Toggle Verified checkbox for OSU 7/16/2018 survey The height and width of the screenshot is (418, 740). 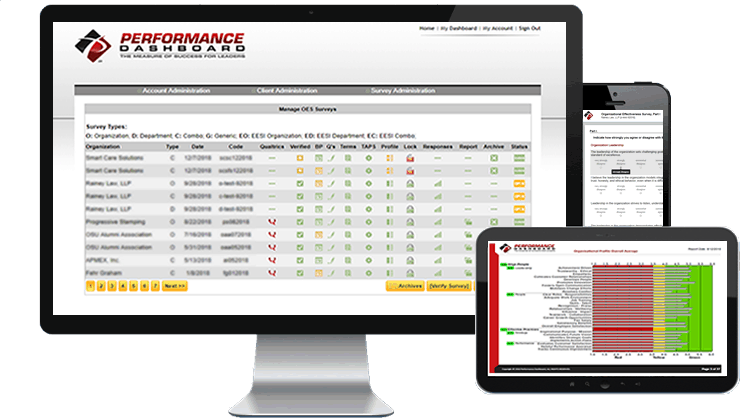click(300, 234)
